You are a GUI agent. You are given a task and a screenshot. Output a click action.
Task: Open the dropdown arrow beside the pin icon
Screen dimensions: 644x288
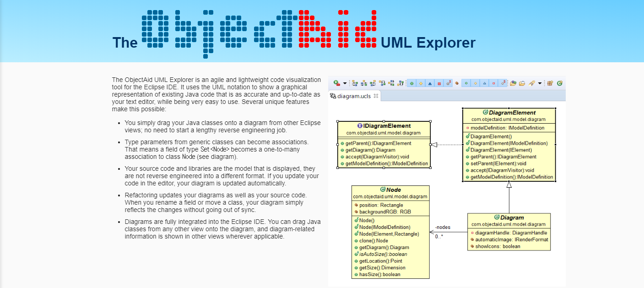click(540, 83)
